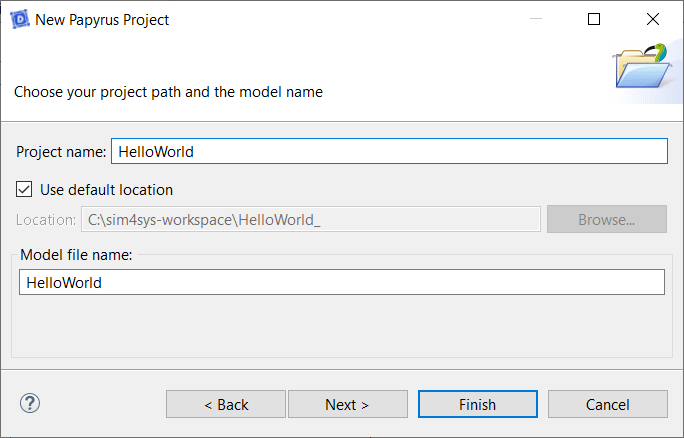Image resolution: width=684 pixels, height=438 pixels.
Task: Go to previous page with Back button
Action: click(x=226, y=404)
